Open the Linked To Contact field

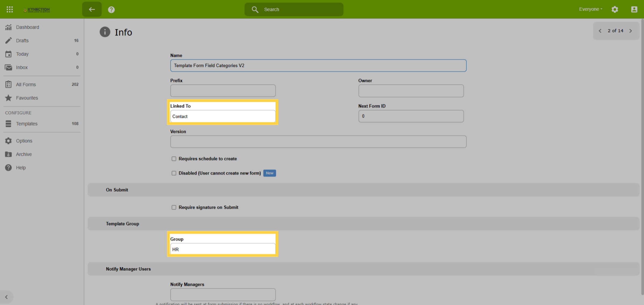click(x=223, y=116)
